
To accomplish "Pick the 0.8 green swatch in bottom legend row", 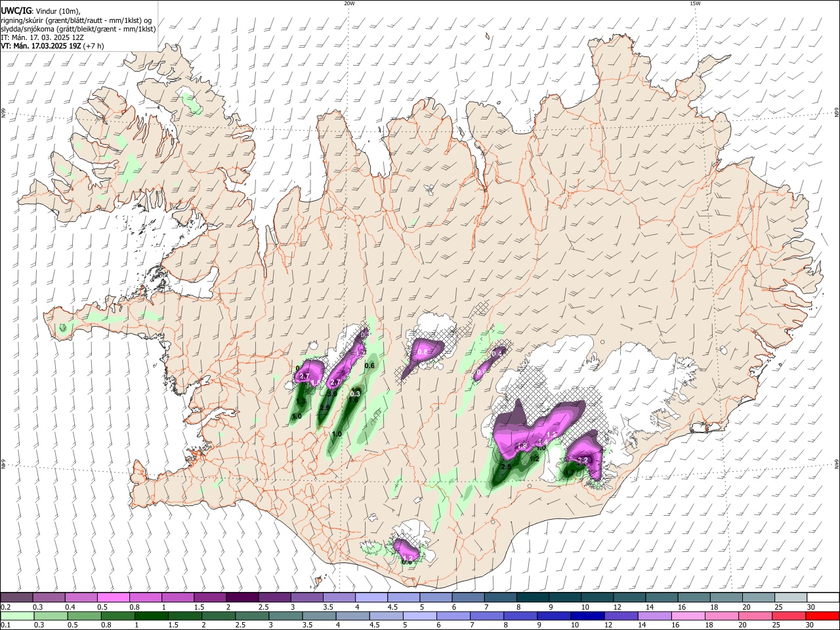I will pyautogui.click(x=117, y=616).
